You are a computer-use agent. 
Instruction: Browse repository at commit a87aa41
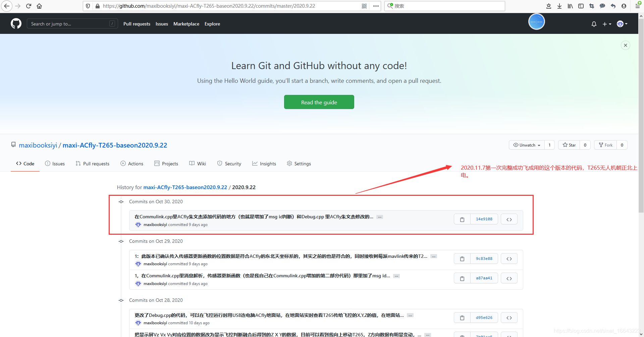pyautogui.click(x=509, y=278)
